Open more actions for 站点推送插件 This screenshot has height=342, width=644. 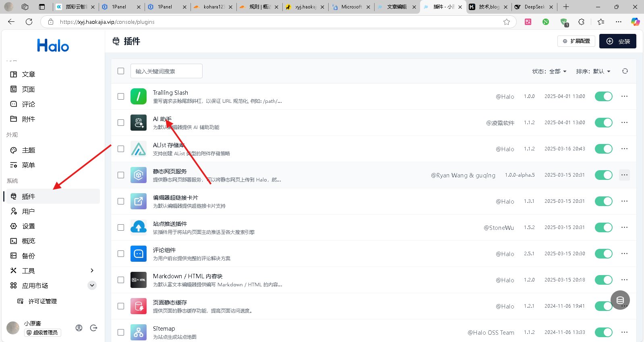[624, 227]
